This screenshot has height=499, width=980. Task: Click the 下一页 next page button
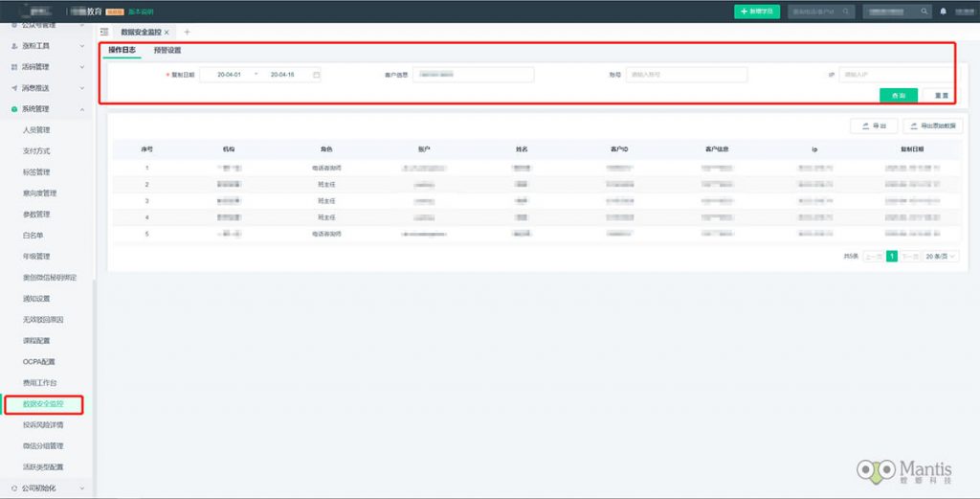point(910,257)
